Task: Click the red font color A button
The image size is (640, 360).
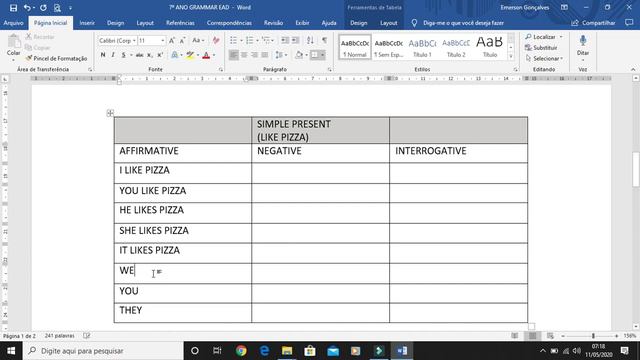Action: 206,55
